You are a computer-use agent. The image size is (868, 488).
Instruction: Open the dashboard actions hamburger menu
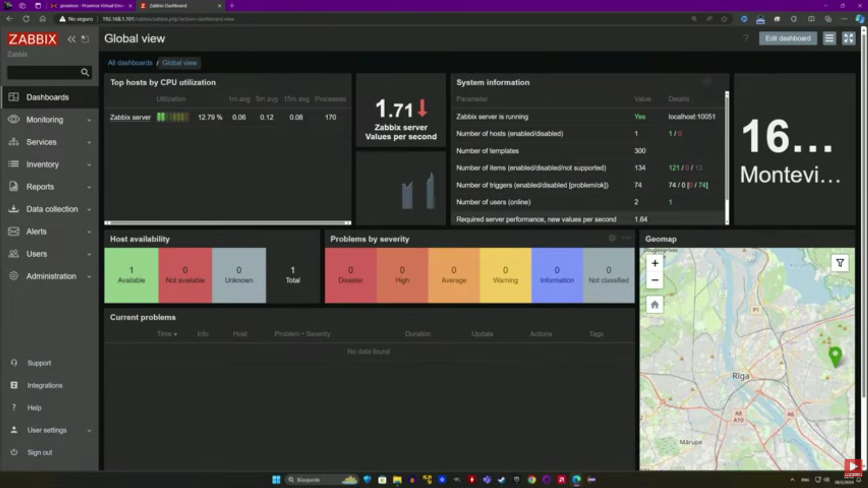829,38
